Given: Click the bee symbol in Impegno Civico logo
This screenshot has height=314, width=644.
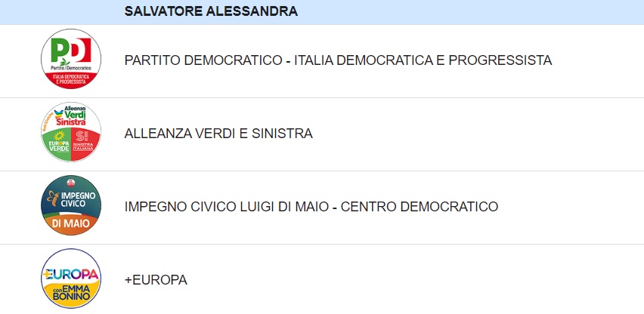Looking at the screenshot, I should pos(54,199).
